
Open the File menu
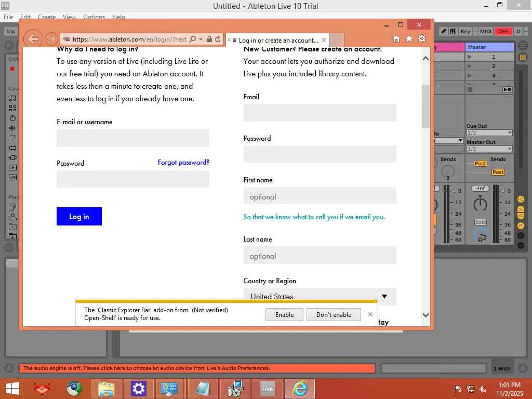[8, 17]
